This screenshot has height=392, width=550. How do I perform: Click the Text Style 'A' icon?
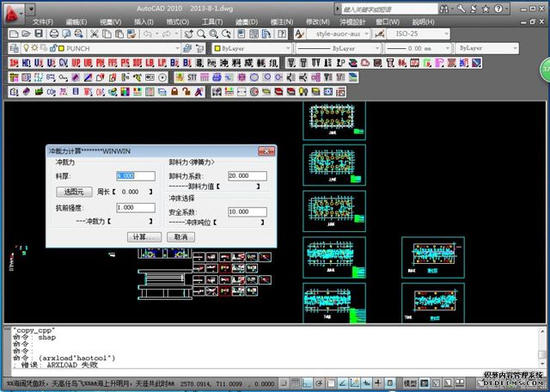tap(299, 34)
